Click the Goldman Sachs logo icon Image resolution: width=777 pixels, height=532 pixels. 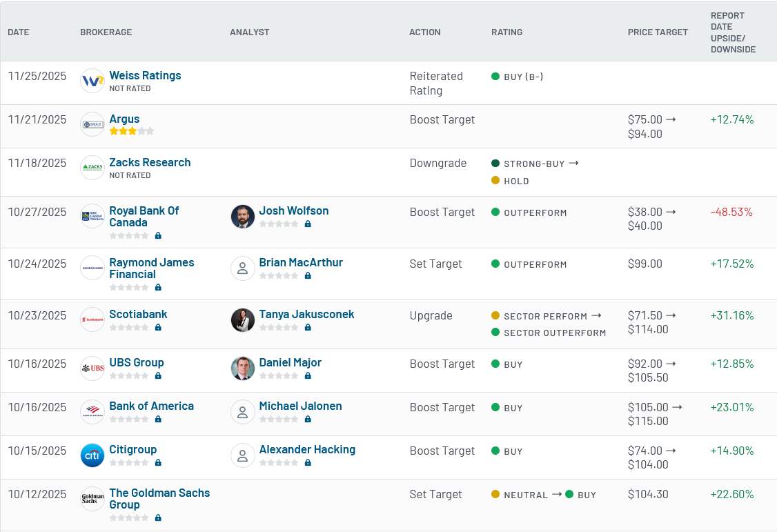92,498
